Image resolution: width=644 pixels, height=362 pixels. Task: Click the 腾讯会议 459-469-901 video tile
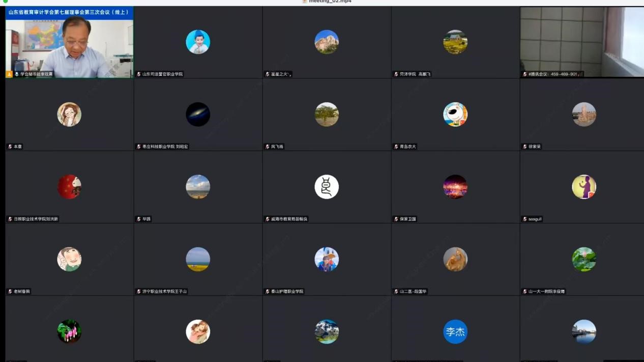tap(581, 42)
